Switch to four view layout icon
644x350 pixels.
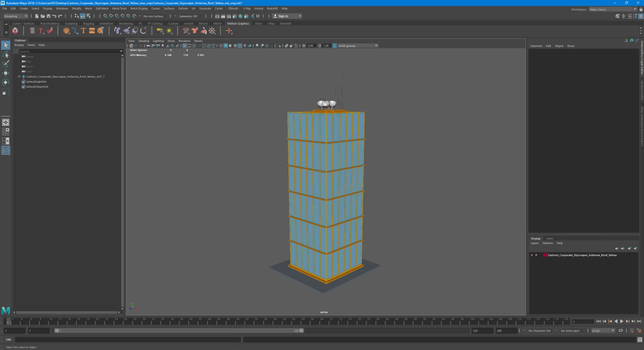point(6,132)
